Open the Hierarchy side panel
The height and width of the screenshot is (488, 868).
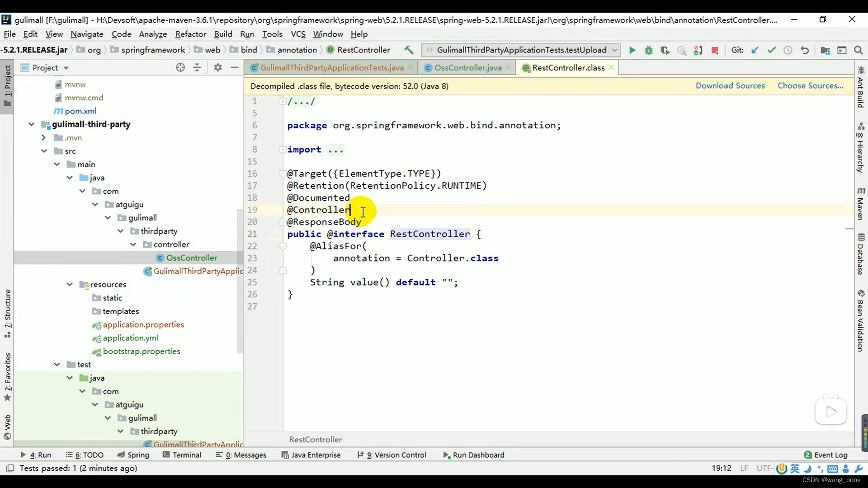point(861,148)
